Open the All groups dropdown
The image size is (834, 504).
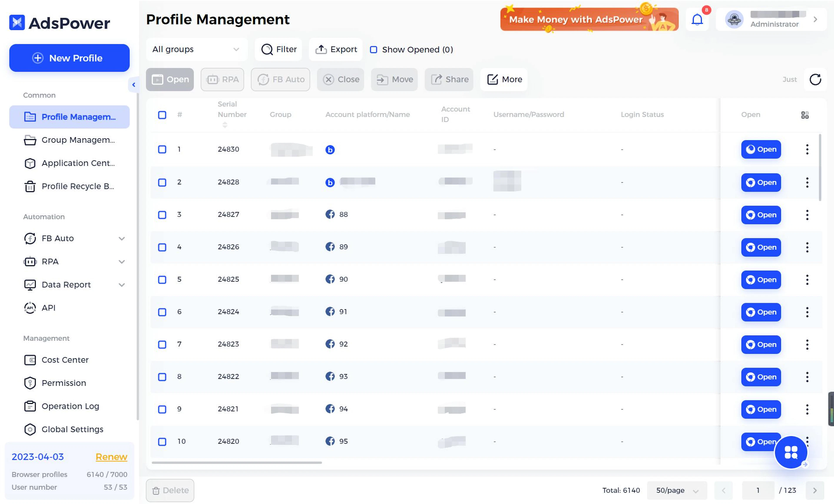pos(197,49)
